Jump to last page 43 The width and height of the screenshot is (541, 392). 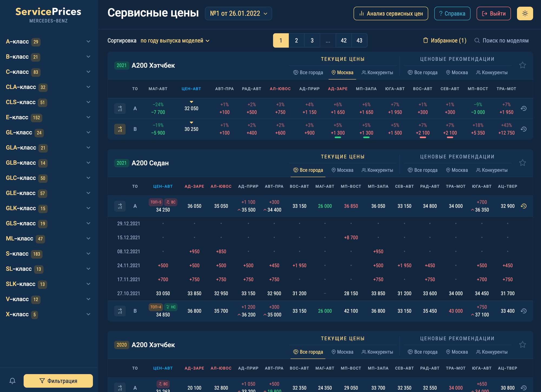(359, 41)
